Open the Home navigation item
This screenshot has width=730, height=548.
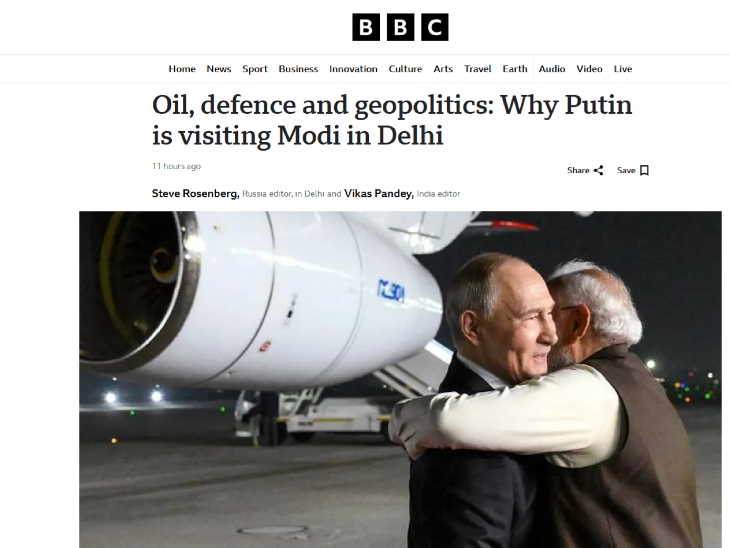pos(182,69)
